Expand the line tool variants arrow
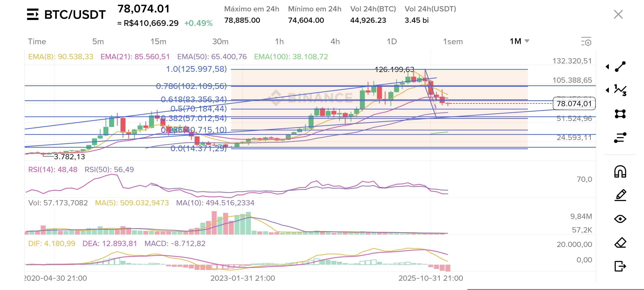Screen dimensions: 644x290 point(607,67)
